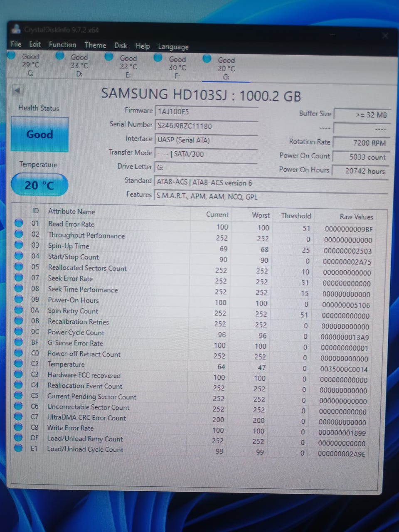399x532 pixels.
Task: Click the status dot for Hardware ECC recovered
Action: click(x=18, y=374)
